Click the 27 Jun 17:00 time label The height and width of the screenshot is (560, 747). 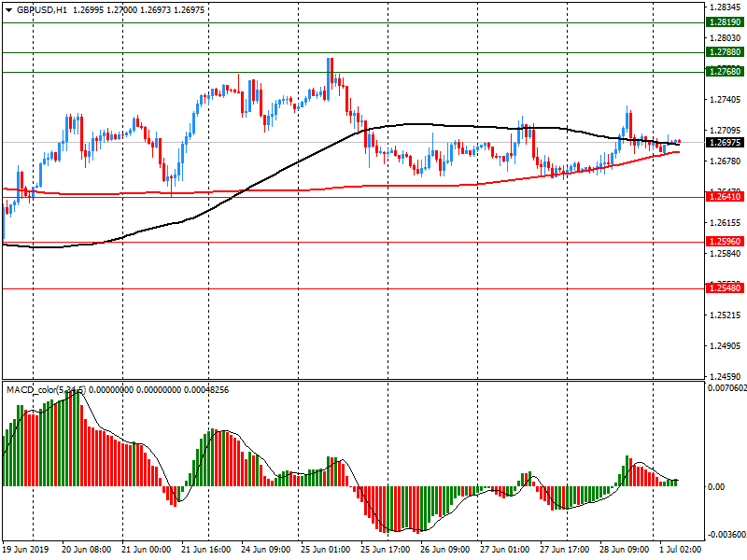(564, 550)
